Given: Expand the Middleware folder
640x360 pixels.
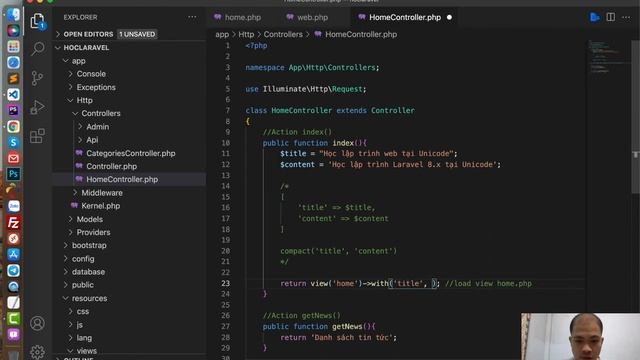Looking at the screenshot, I should point(102,193).
